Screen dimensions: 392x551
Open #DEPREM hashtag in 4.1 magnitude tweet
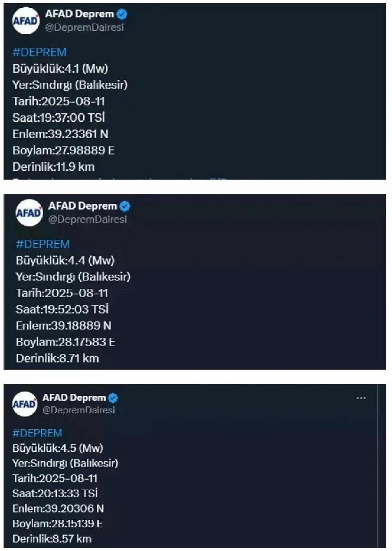coord(40,52)
